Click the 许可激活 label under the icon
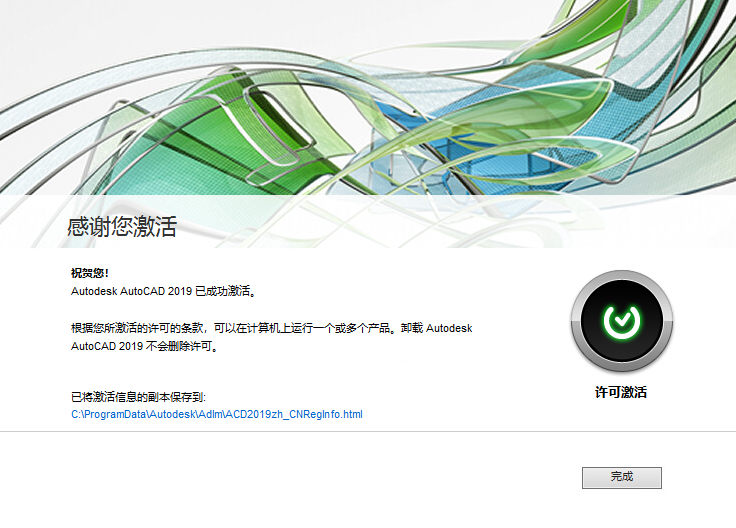Viewport: 736px width, 528px height. (x=621, y=392)
